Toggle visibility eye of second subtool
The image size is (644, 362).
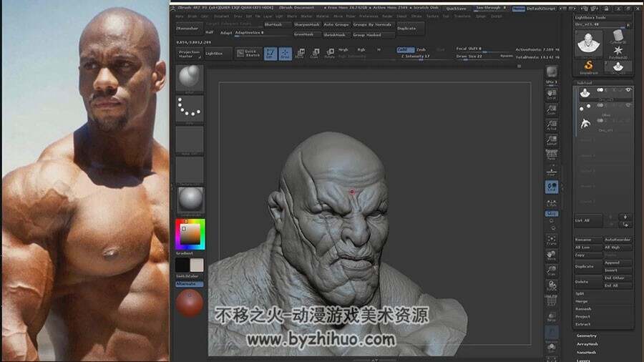[628, 105]
